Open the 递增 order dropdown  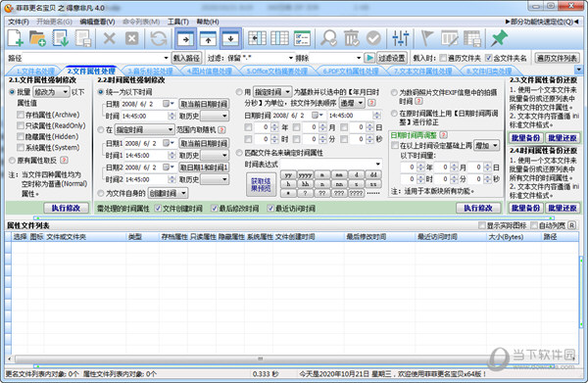click(x=352, y=102)
